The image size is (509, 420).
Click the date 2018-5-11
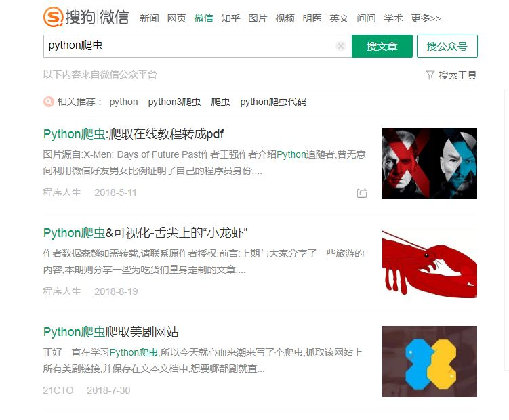[116, 192]
